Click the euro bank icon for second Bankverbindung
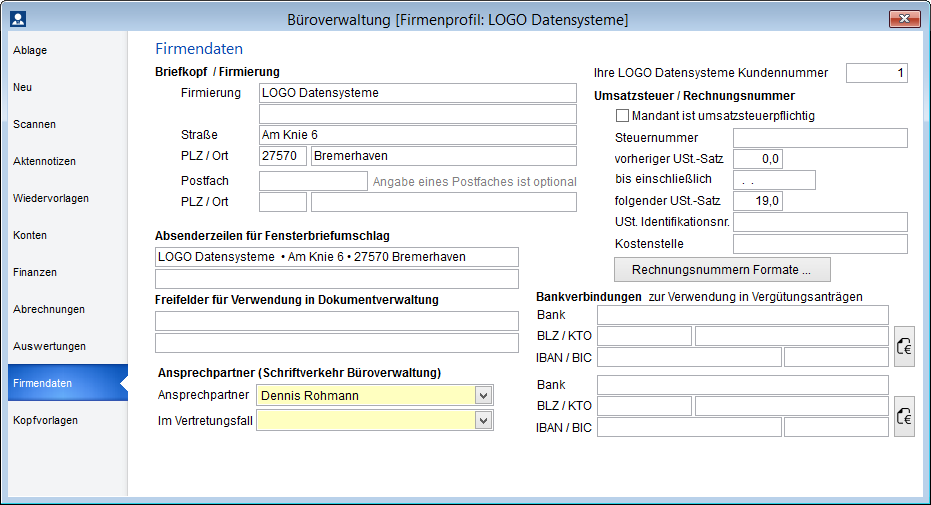931x505 pixels. click(904, 417)
